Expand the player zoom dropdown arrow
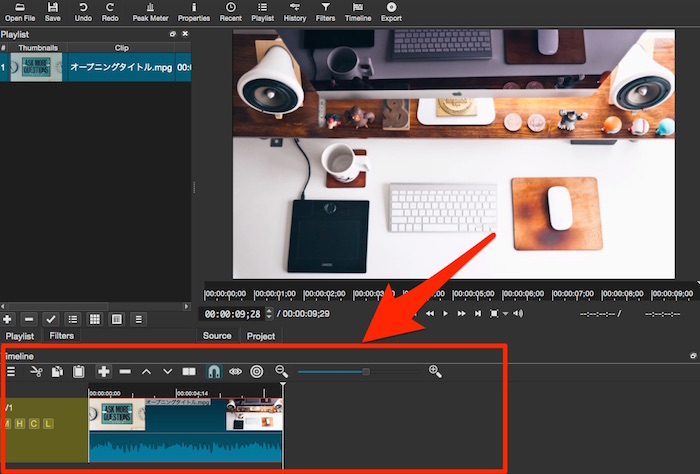This screenshot has height=474, width=700. point(505,314)
